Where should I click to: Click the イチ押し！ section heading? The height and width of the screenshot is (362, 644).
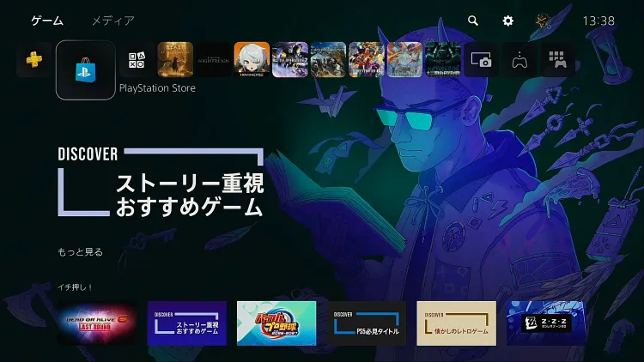pos(76,287)
